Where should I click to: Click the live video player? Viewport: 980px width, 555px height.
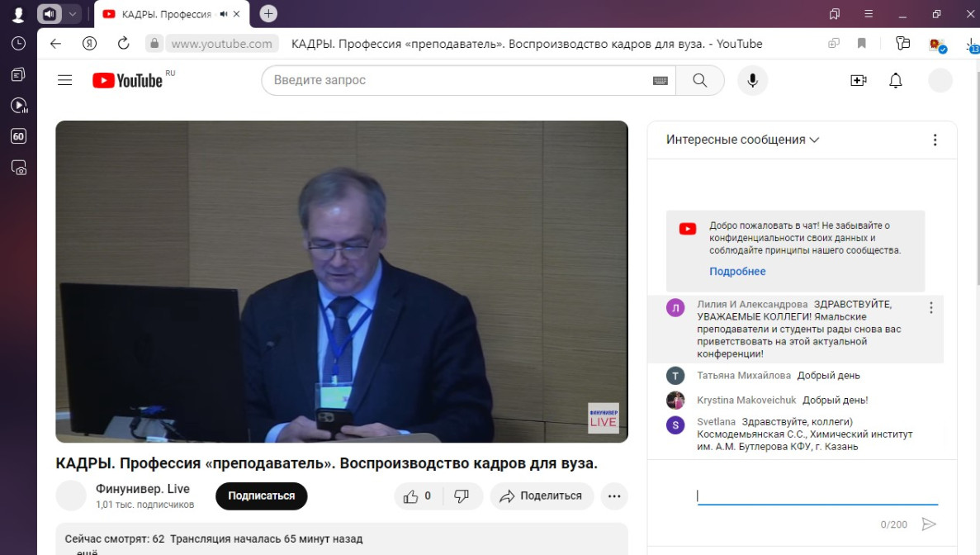click(342, 281)
